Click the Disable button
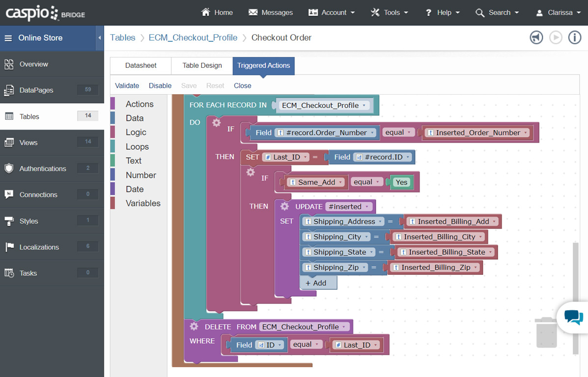588x377 pixels. click(x=160, y=85)
